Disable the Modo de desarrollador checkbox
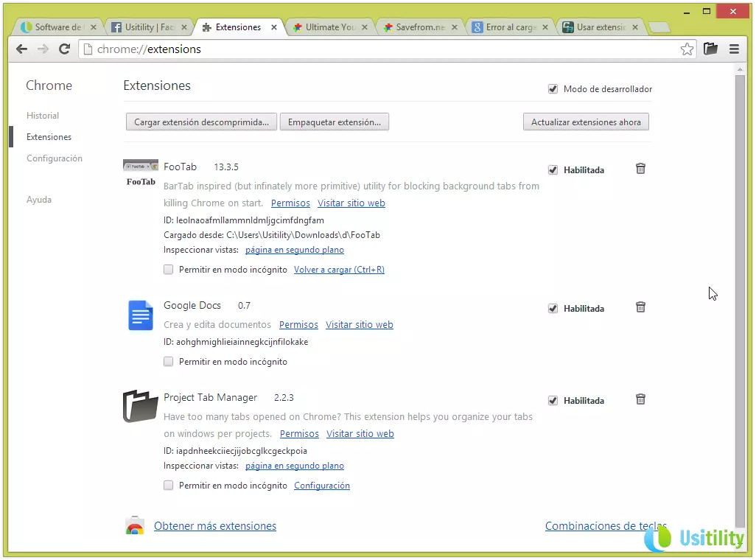This screenshot has width=756, height=560. pos(553,89)
